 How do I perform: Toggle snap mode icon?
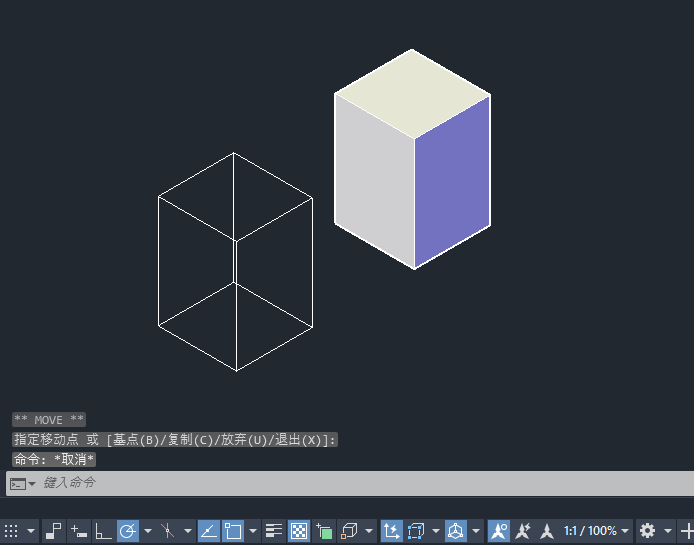(x=54, y=531)
